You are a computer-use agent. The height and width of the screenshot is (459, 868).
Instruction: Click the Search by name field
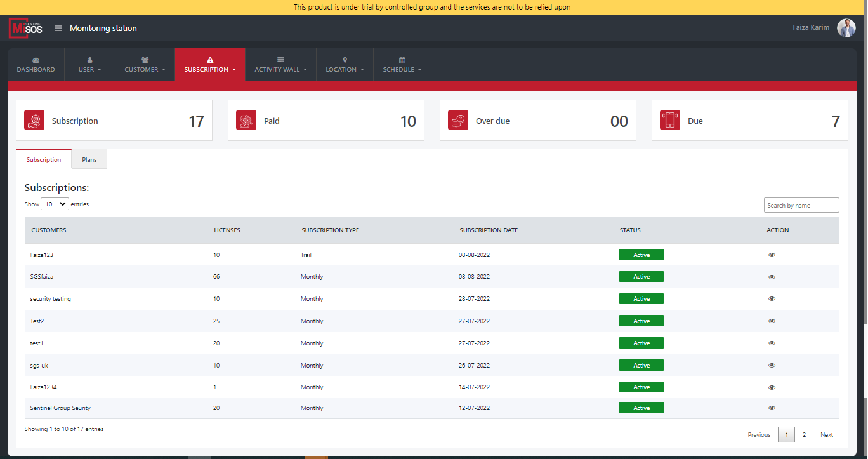coord(801,205)
